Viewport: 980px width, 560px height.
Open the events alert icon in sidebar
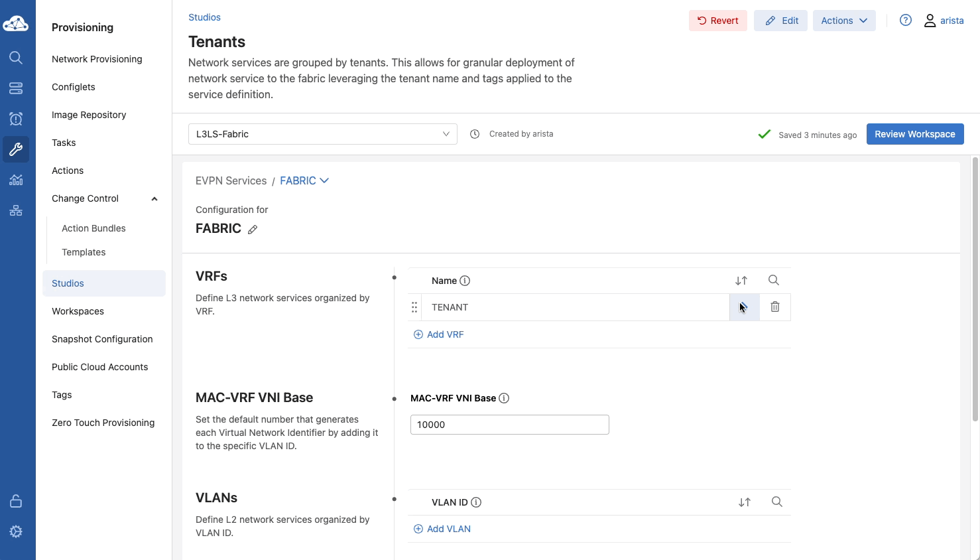point(16,119)
